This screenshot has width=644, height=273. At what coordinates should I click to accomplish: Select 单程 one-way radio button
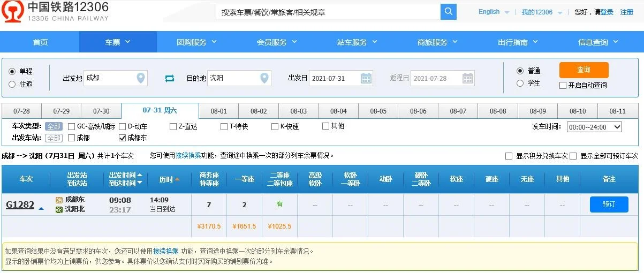(x=12, y=71)
